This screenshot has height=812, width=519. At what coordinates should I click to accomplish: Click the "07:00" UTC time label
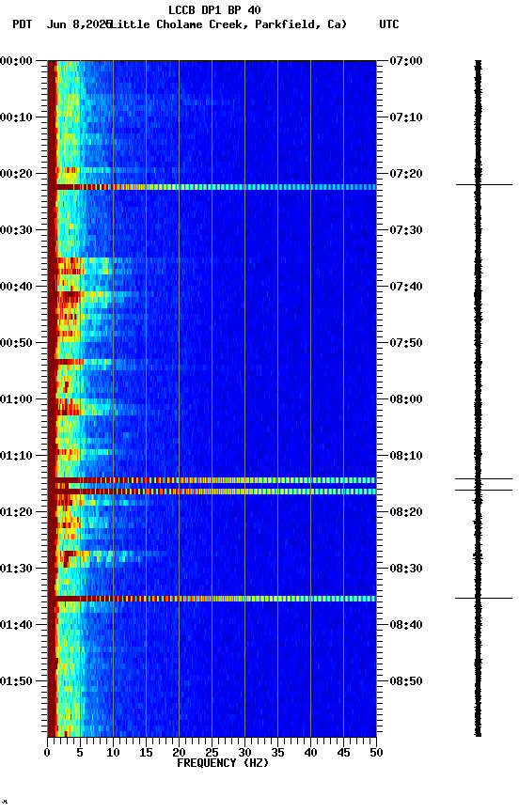(x=406, y=61)
